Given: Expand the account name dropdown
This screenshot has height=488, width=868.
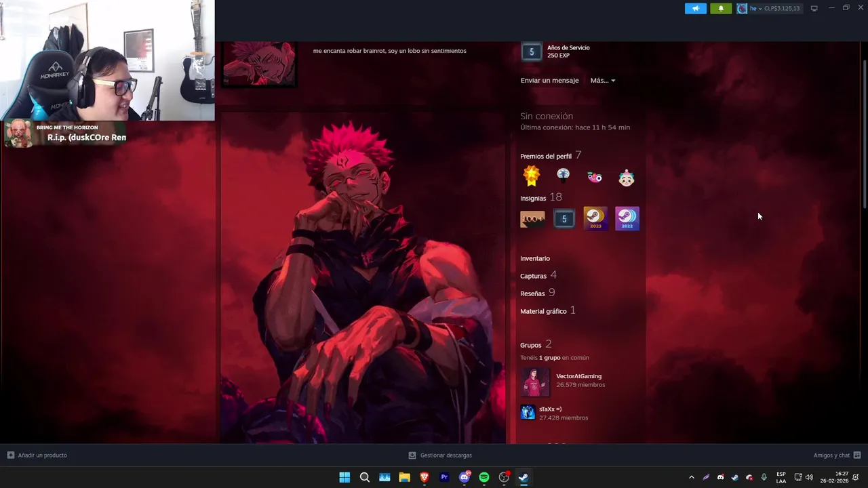Looking at the screenshot, I should pos(756,8).
